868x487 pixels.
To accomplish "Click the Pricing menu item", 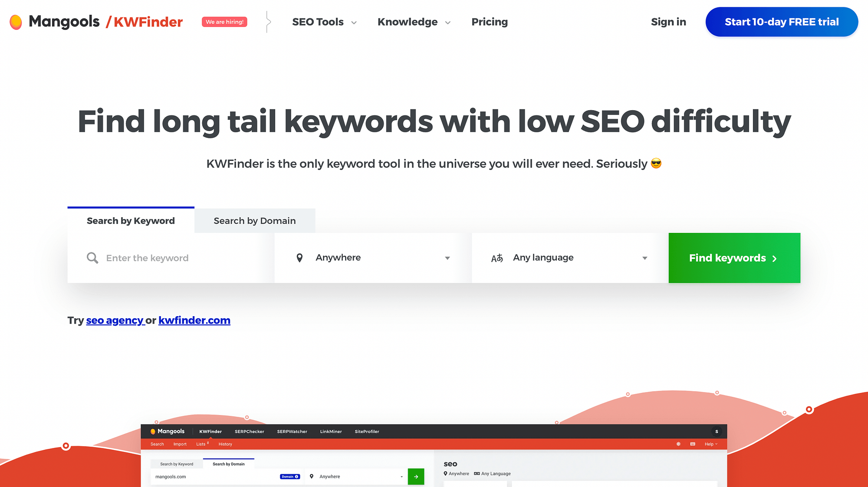I will [x=489, y=22].
